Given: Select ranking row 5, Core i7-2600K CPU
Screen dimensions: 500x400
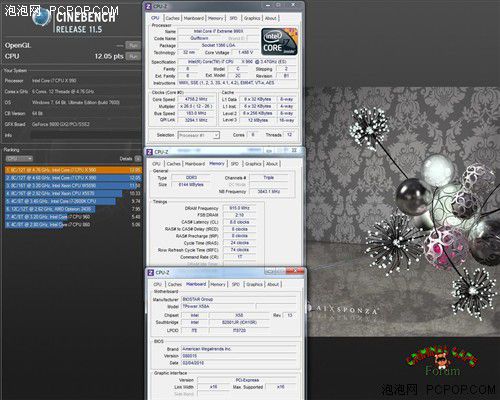Looking at the screenshot, I should [x=73, y=201].
